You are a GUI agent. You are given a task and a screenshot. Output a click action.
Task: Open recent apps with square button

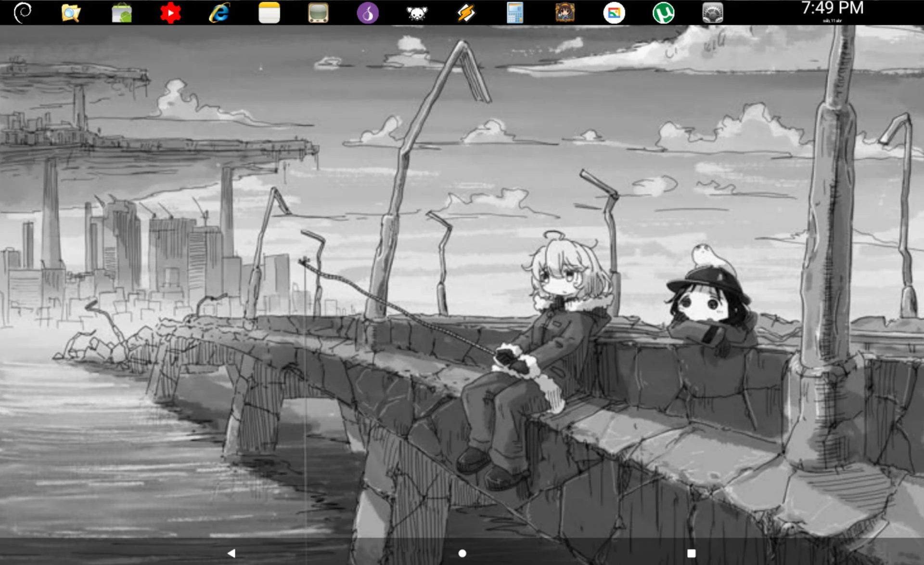click(691, 553)
